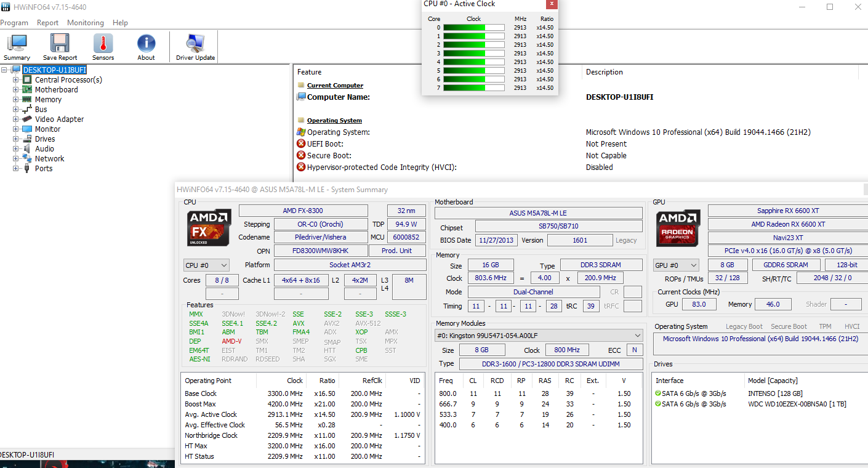The width and height of the screenshot is (868, 468).
Task: Select the Central Processor(s) tree icon
Action: pyautogui.click(x=27, y=79)
